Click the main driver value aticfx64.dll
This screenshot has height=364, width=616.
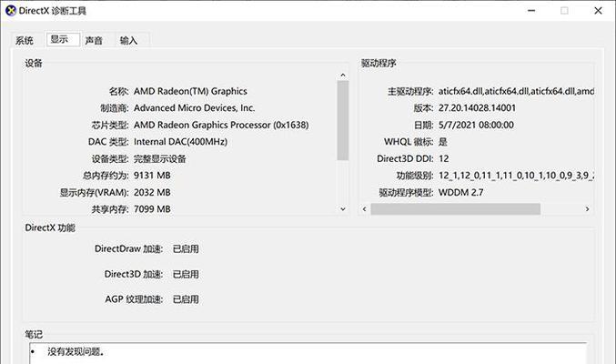tap(516, 91)
